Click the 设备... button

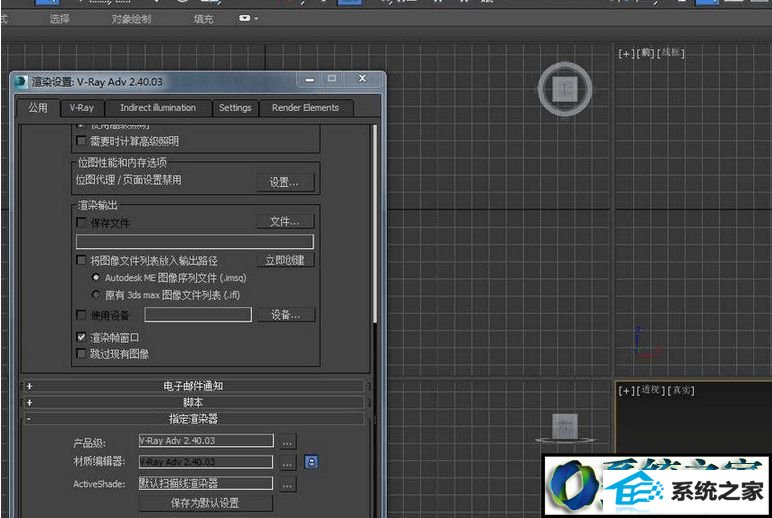coord(286,315)
